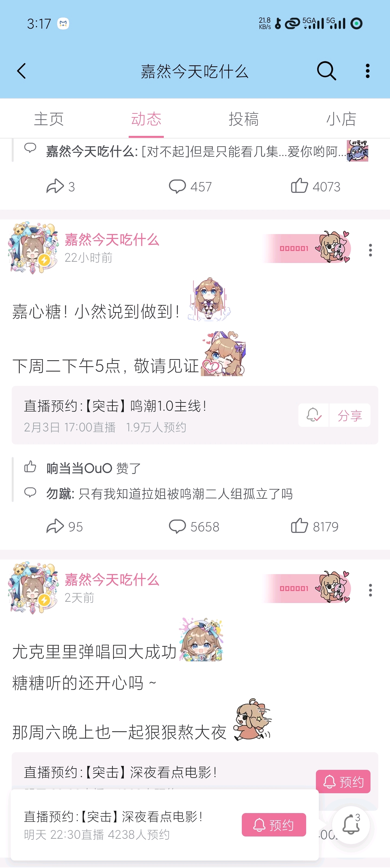Switch to the 投稿 tab

(244, 119)
